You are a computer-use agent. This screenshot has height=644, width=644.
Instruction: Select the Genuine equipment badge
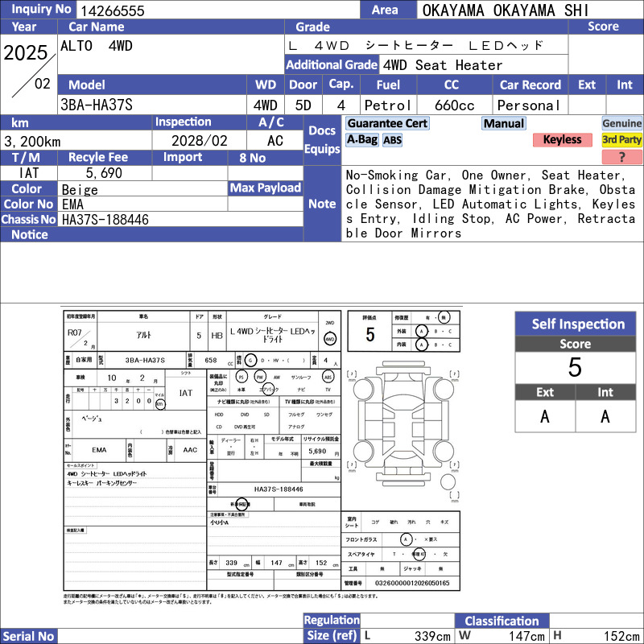coord(621,123)
